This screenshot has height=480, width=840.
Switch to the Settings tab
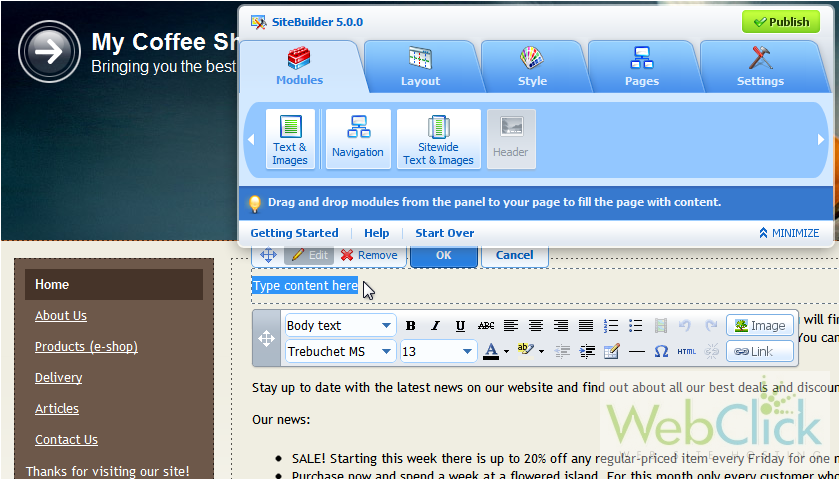760,67
